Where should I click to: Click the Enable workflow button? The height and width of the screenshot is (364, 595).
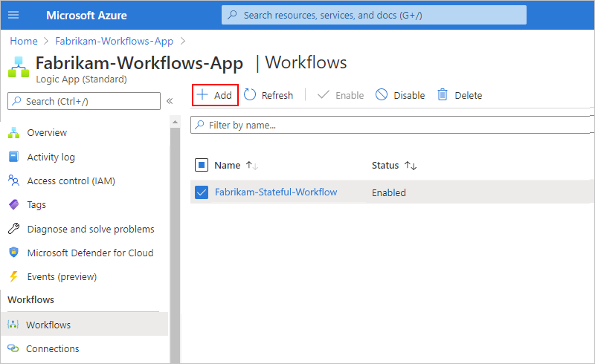(341, 95)
